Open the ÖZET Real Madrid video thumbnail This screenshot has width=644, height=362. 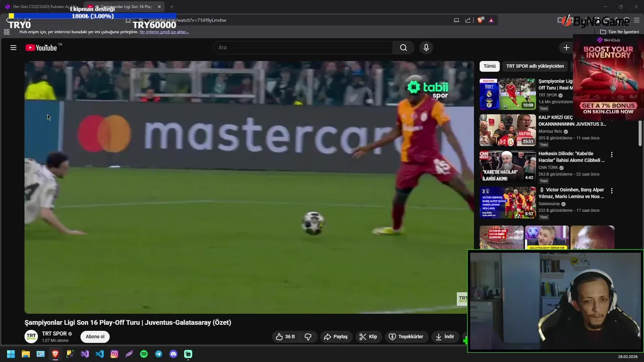click(508, 94)
